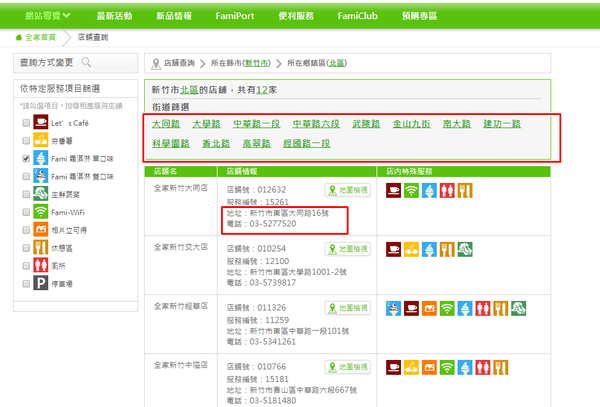Click the home icon beside 全家首頁
This screenshot has width=600, height=407.
point(18,37)
